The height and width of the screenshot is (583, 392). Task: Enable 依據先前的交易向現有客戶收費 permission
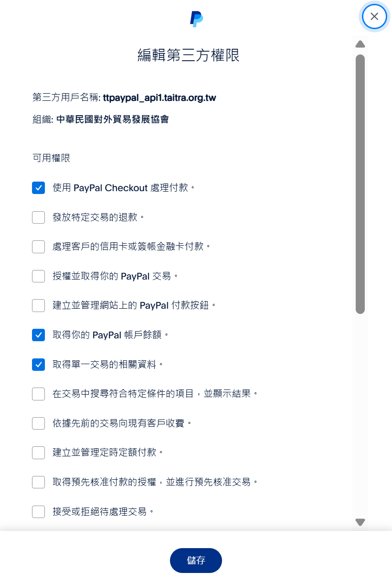click(x=39, y=423)
